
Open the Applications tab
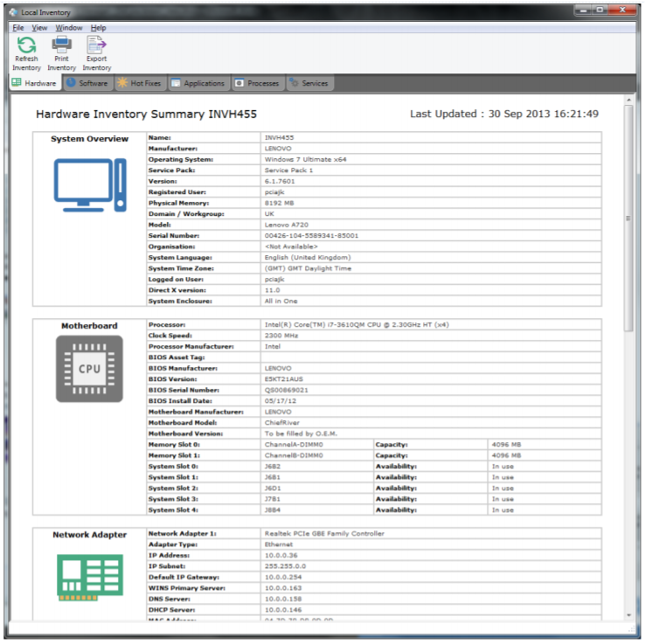click(198, 84)
